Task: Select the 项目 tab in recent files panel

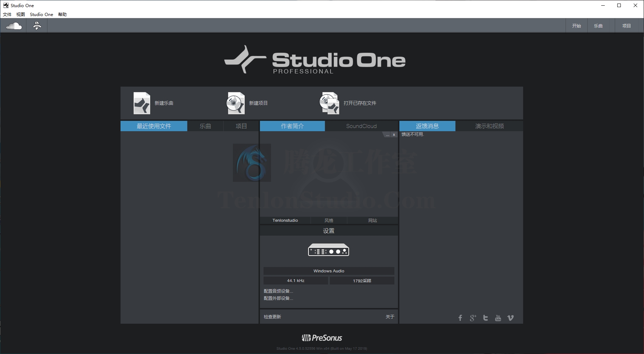Action: click(x=241, y=126)
